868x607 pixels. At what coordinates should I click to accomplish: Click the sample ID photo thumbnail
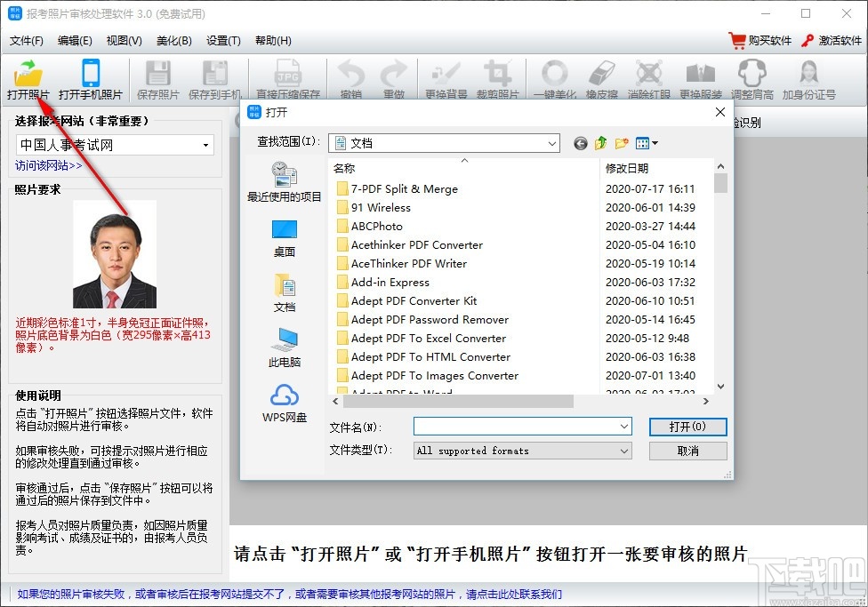click(115, 254)
